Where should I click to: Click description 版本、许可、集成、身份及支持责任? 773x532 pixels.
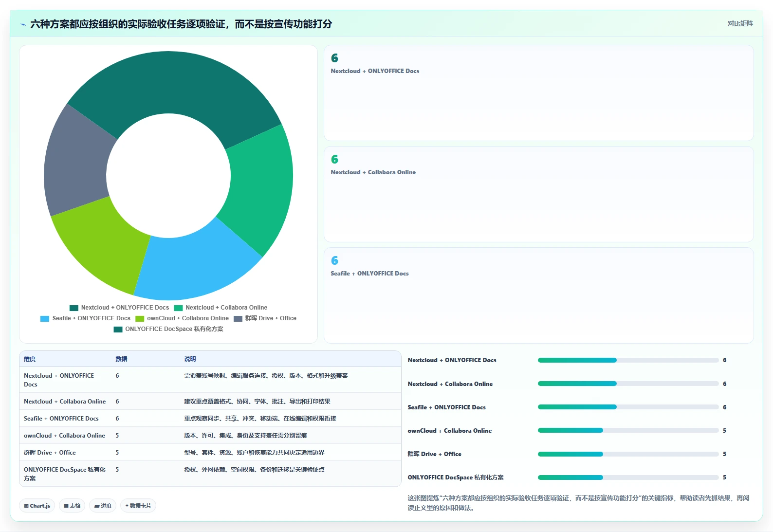[x=245, y=436]
